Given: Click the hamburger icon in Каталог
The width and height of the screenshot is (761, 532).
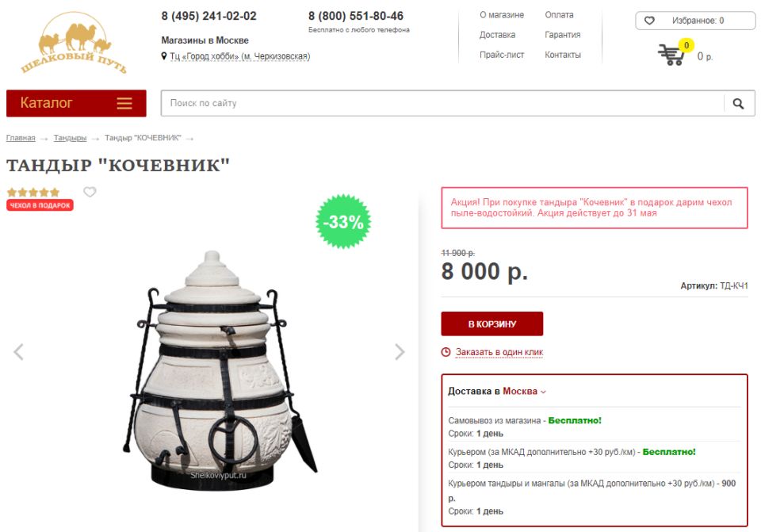Looking at the screenshot, I should 124,103.
